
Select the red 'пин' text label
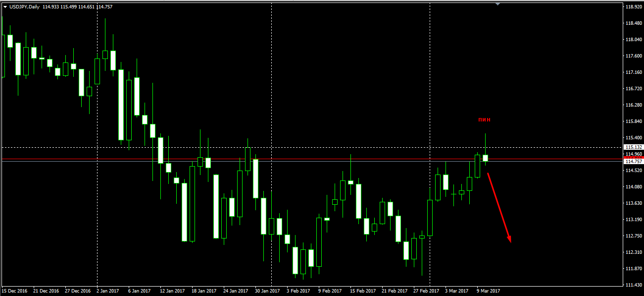pyautogui.click(x=484, y=119)
